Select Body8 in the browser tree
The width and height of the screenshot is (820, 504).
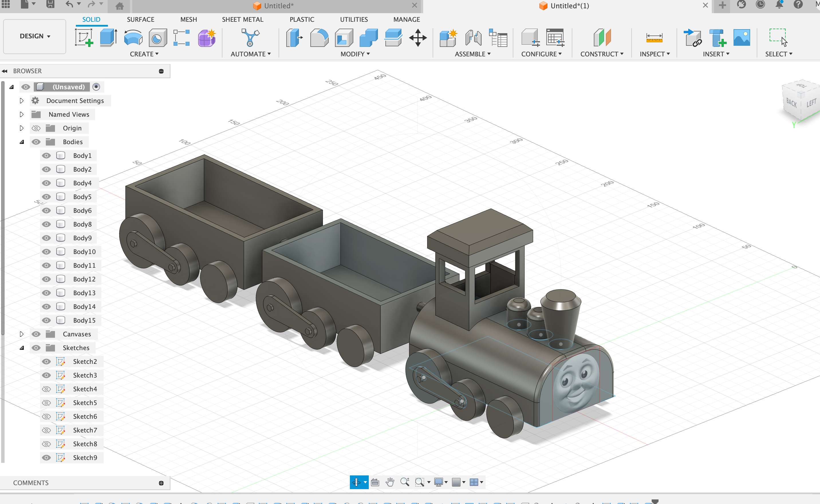82,224
